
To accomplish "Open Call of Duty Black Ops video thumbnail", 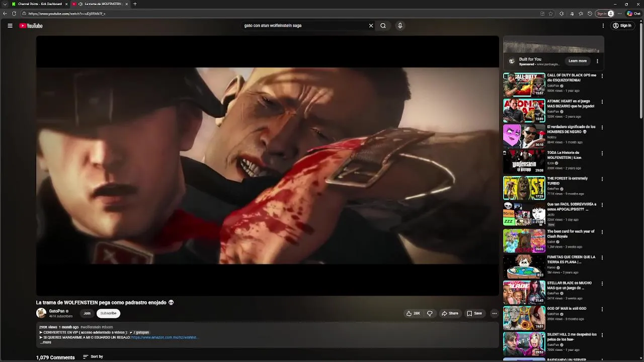I will [x=524, y=84].
